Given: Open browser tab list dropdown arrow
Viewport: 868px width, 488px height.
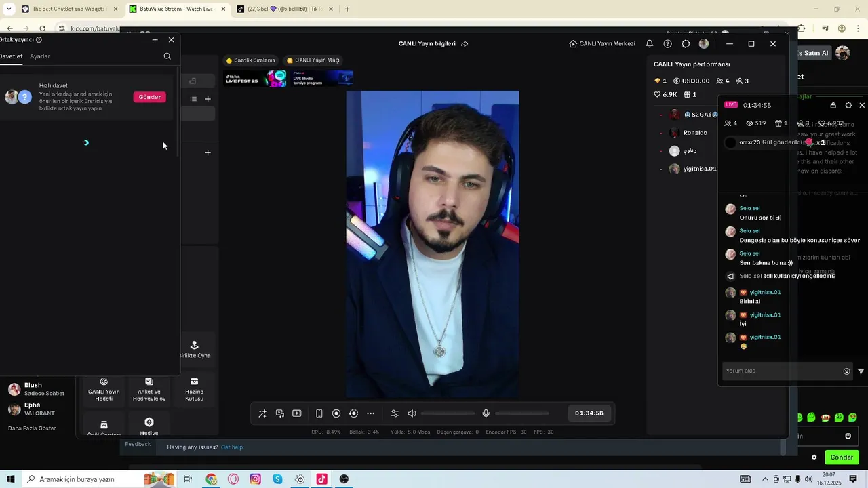Looking at the screenshot, I should coord(9,9).
